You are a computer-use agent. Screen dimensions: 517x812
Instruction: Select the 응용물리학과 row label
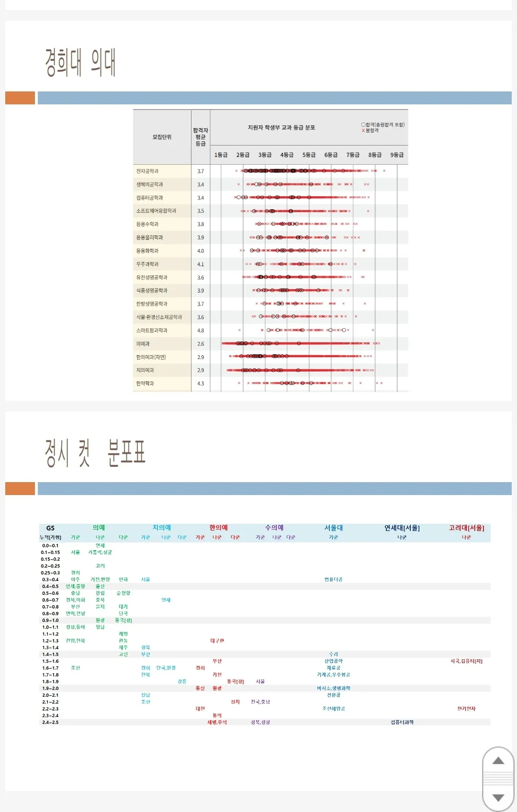[x=150, y=237]
